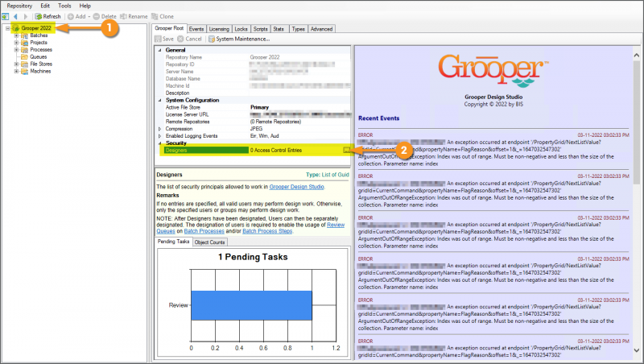Click the Save button
The width and height of the screenshot is (644, 364).
click(x=164, y=39)
